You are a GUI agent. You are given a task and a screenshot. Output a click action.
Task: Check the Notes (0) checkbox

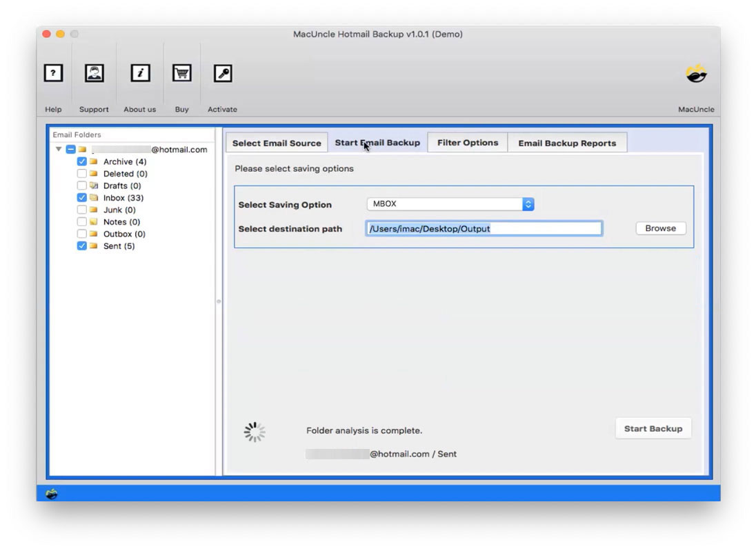click(82, 222)
